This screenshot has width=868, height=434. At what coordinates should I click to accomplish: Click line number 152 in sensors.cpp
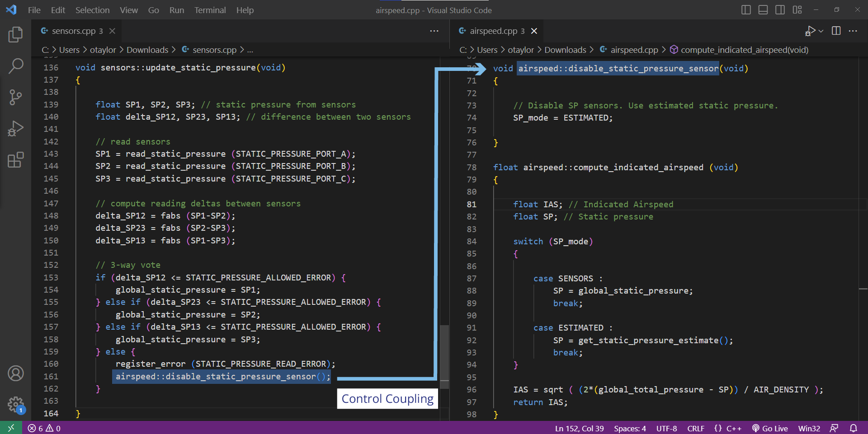(51, 265)
